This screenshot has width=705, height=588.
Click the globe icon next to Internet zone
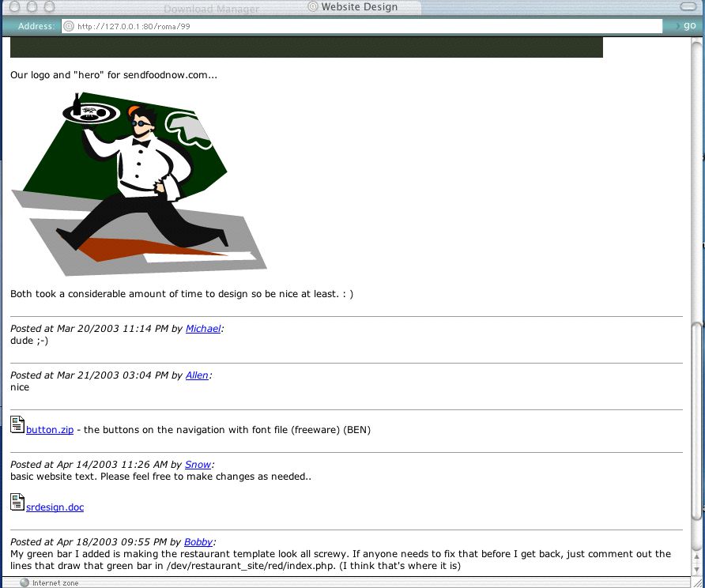[25, 582]
